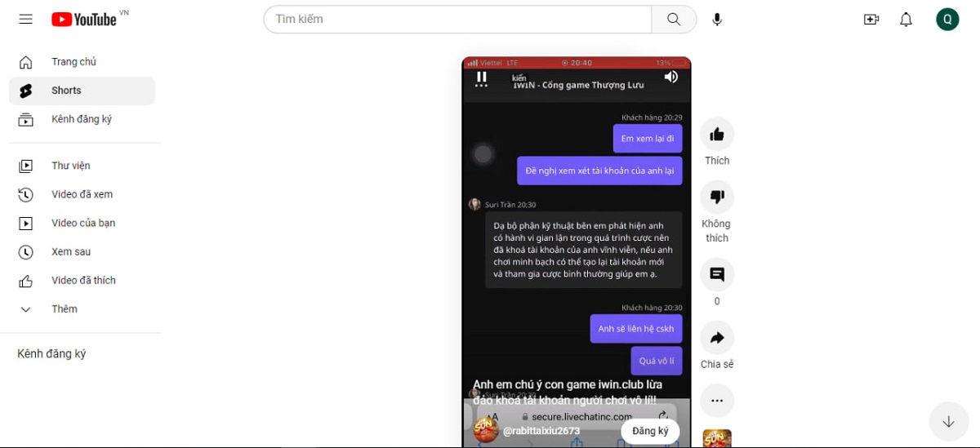Go to next Short with down arrow
The height and width of the screenshot is (448, 980).
coord(948,422)
